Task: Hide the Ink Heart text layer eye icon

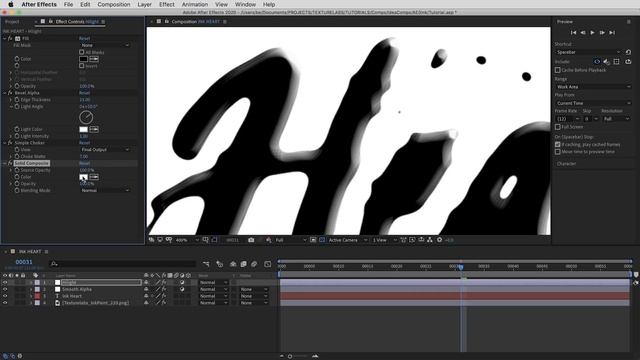Action: point(5,296)
